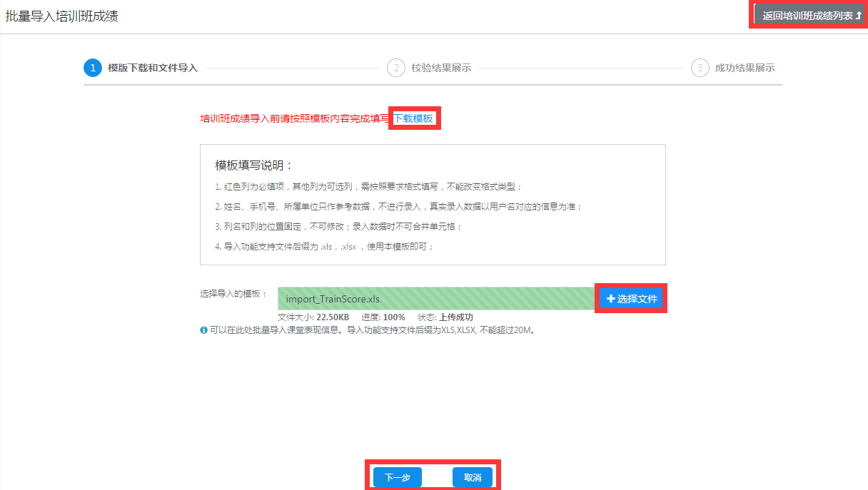Select the 模版下载和文件导入 step label
This screenshot has height=490, width=868.
pos(152,68)
